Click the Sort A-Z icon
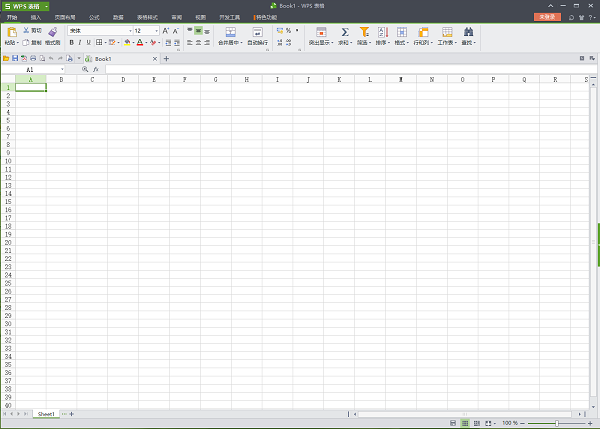 (x=383, y=32)
